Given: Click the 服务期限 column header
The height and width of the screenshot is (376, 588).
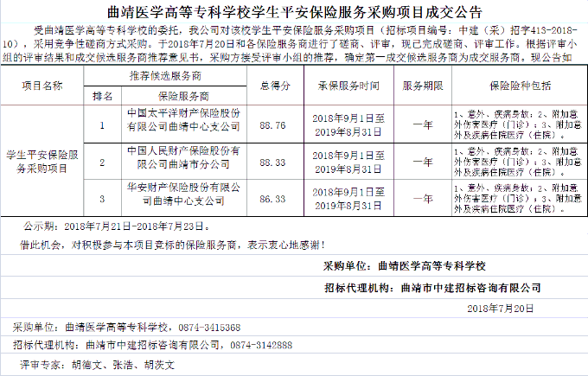Looking at the screenshot, I should pyautogui.click(x=424, y=86).
